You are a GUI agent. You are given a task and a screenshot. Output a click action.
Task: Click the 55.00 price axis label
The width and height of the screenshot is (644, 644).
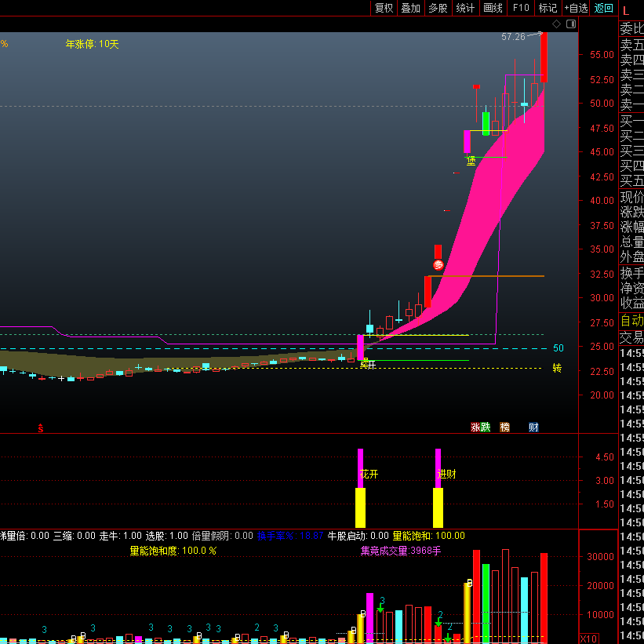pyautogui.click(x=602, y=55)
